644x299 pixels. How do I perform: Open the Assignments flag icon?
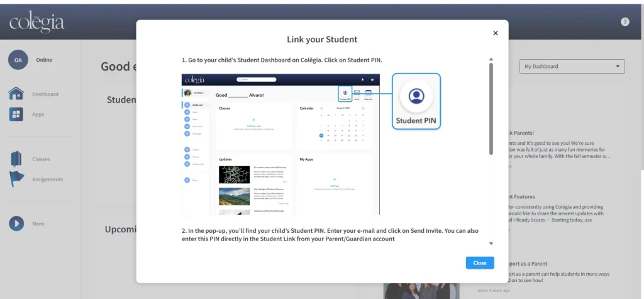pyautogui.click(x=16, y=179)
